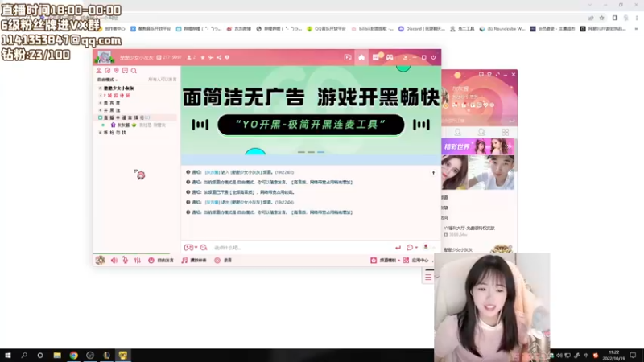644x362 pixels.
Task: Open the contacts tab in the side YY window
Action: [x=457, y=132]
